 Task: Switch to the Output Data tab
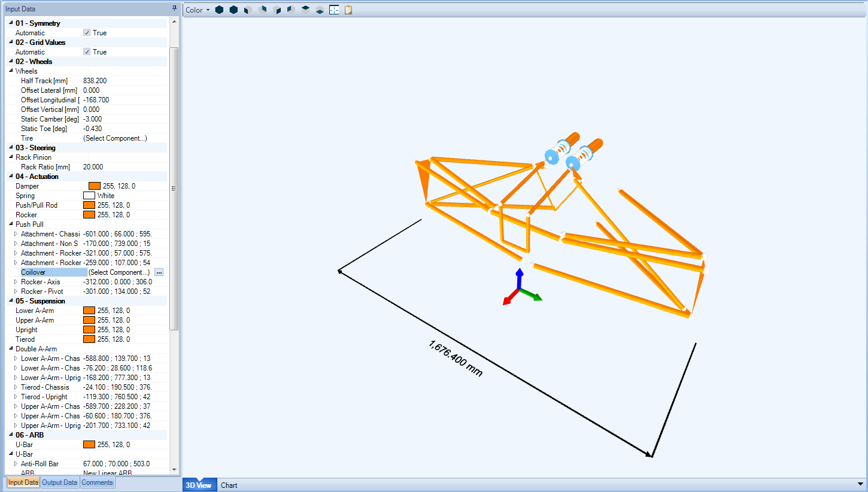[60, 482]
